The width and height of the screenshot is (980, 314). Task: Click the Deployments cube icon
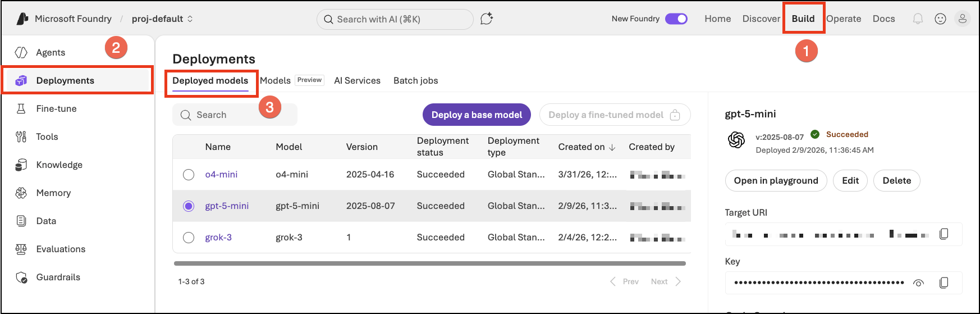[x=21, y=80]
